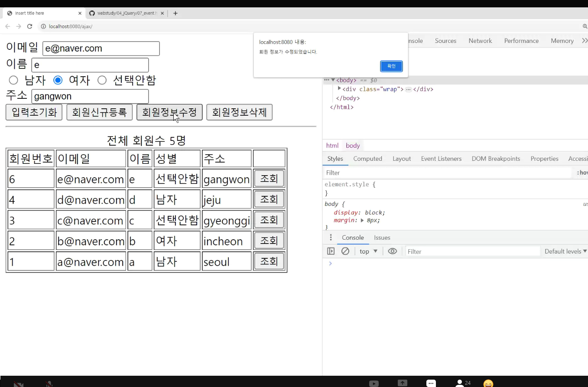Viewport: 588px width, 387px height.
Task: Click the browser address bar URL
Action: point(71,26)
